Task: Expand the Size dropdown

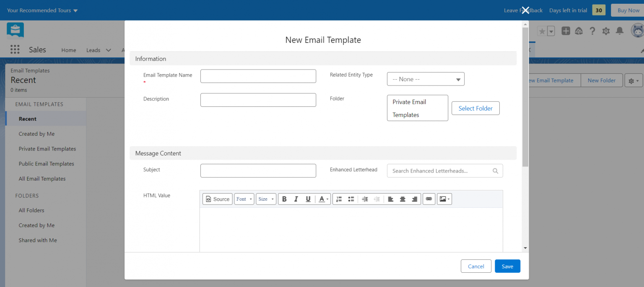Action: 266,199
